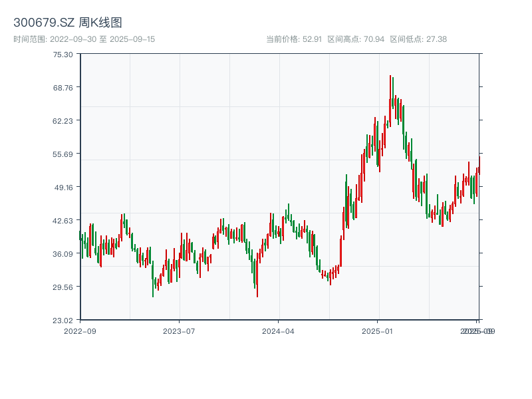This screenshot has width=532, height=399.
Task: Click the 2025-01 x-axis label
Action: click(377, 331)
